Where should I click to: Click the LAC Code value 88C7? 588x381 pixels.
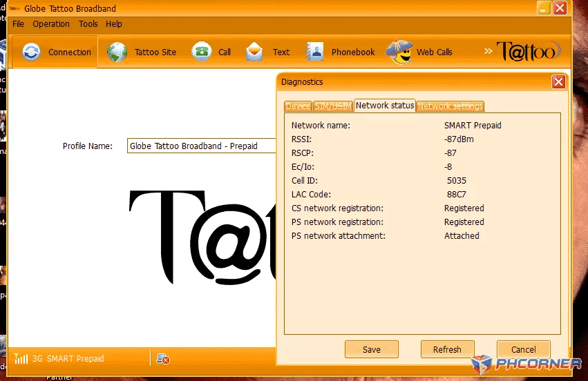click(457, 195)
